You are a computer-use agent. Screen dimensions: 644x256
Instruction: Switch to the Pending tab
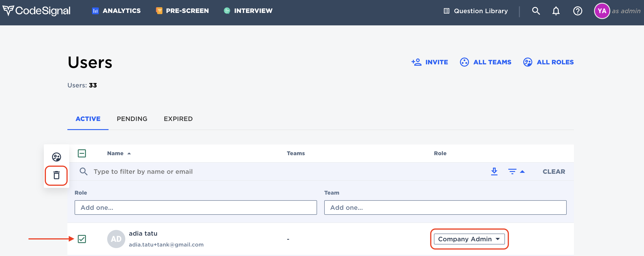pos(132,119)
